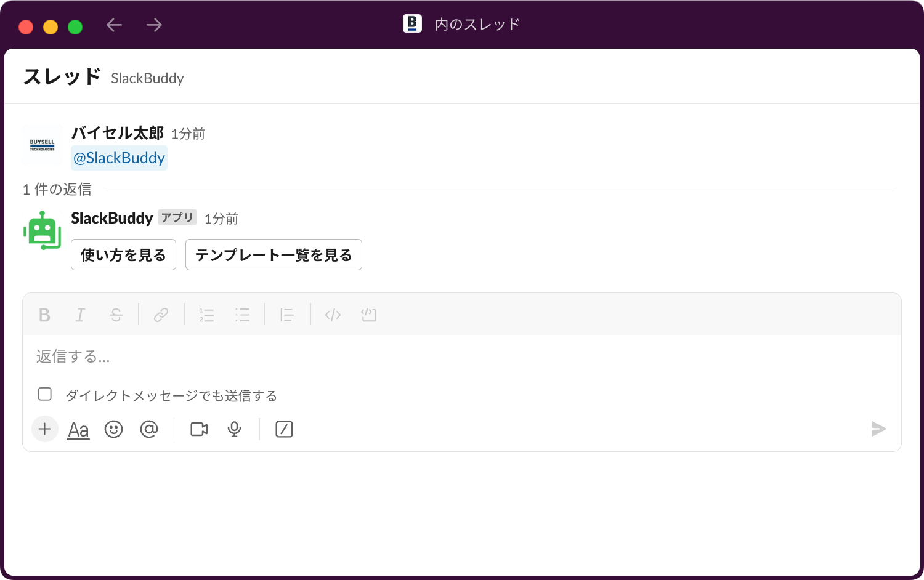The image size is (924, 580).
Task: Click the 返信する reply text field
Action: (462, 356)
